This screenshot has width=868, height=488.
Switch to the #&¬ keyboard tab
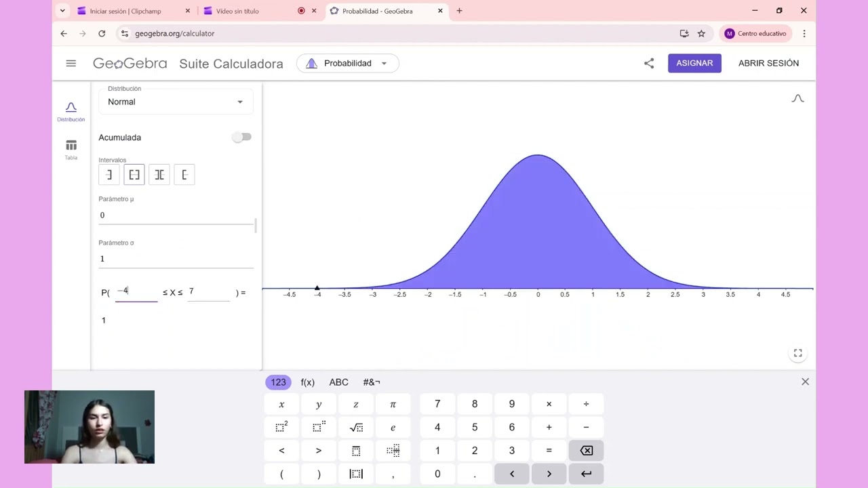[372, 382]
